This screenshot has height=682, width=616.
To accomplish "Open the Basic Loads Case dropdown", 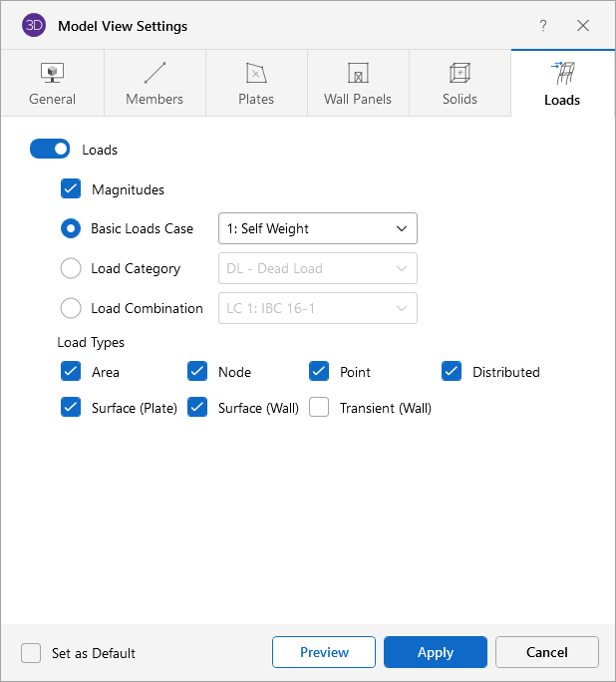I will (x=317, y=228).
